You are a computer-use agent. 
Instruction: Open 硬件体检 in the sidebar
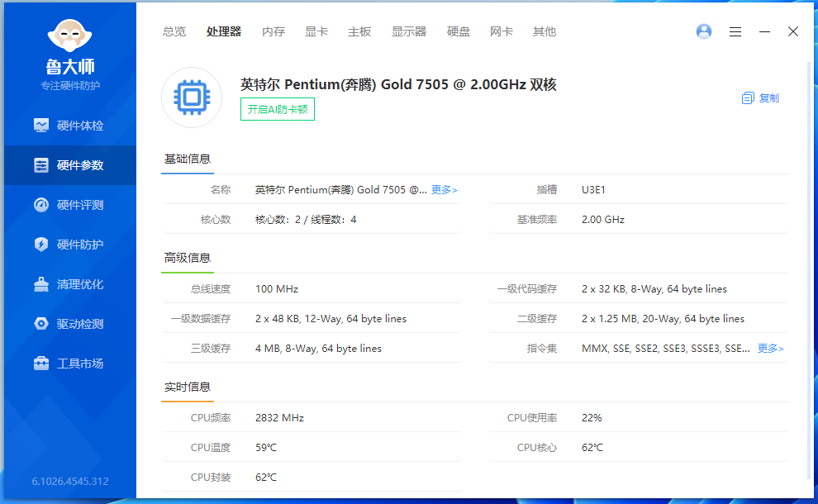(70, 126)
